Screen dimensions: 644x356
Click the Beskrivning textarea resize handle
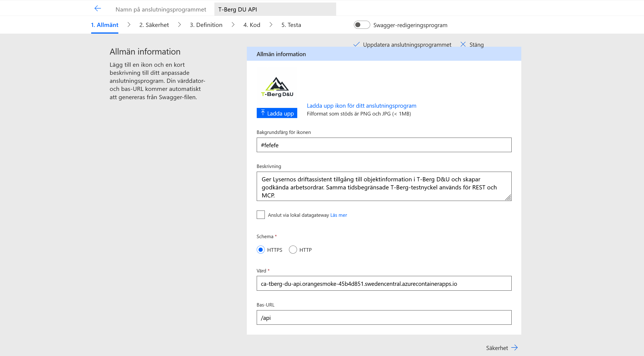point(508,197)
